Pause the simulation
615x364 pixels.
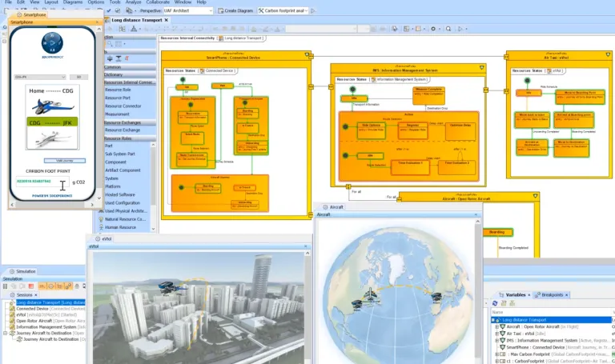tap(5, 286)
